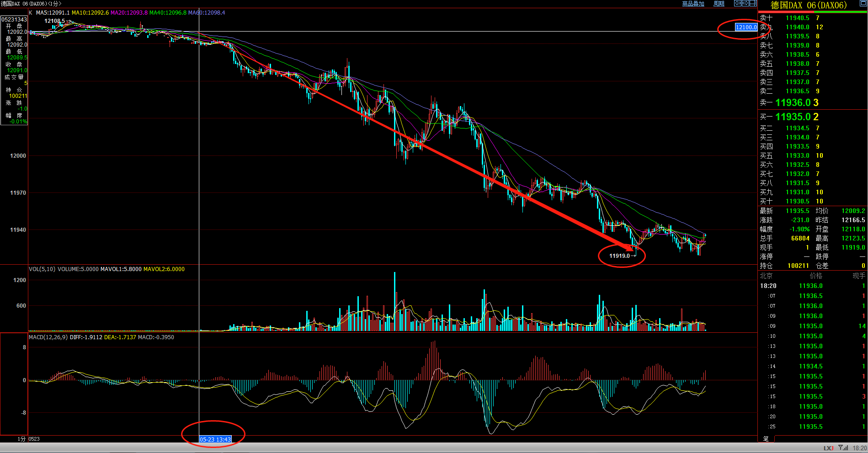Click the previous-contract left arrow icon
The height and width of the screenshot is (453, 868).
(737, 3)
